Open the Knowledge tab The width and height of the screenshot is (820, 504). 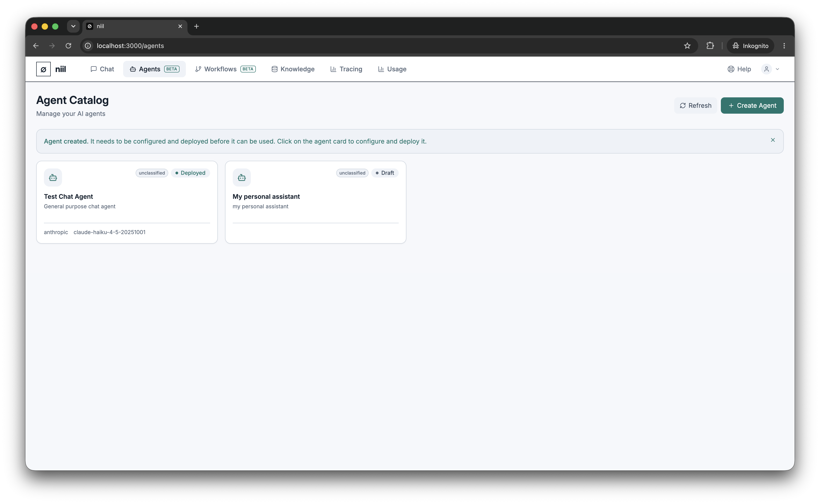click(x=293, y=69)
